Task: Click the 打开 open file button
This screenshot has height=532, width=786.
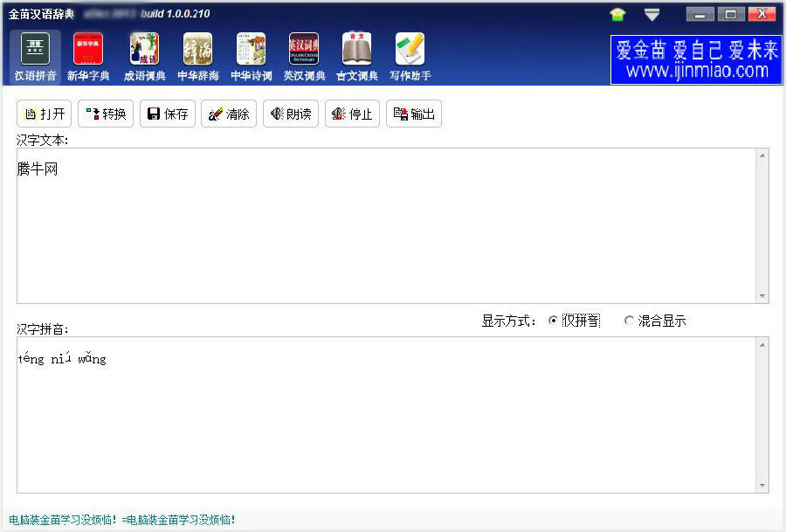Action: point(45,114)
